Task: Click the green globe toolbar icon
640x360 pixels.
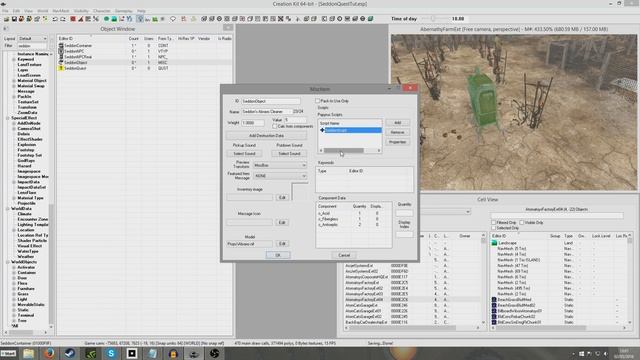Action: pyautogui.click(x=107, y=19)
